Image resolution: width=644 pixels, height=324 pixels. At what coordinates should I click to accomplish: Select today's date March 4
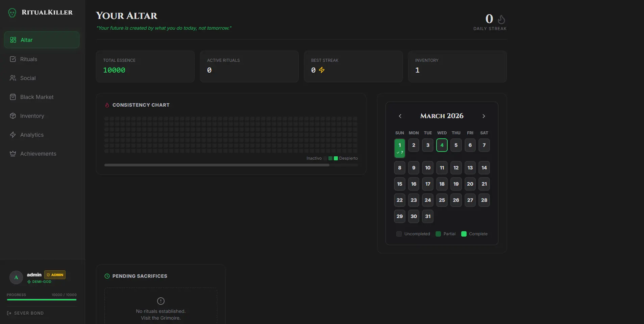point(442,145)
